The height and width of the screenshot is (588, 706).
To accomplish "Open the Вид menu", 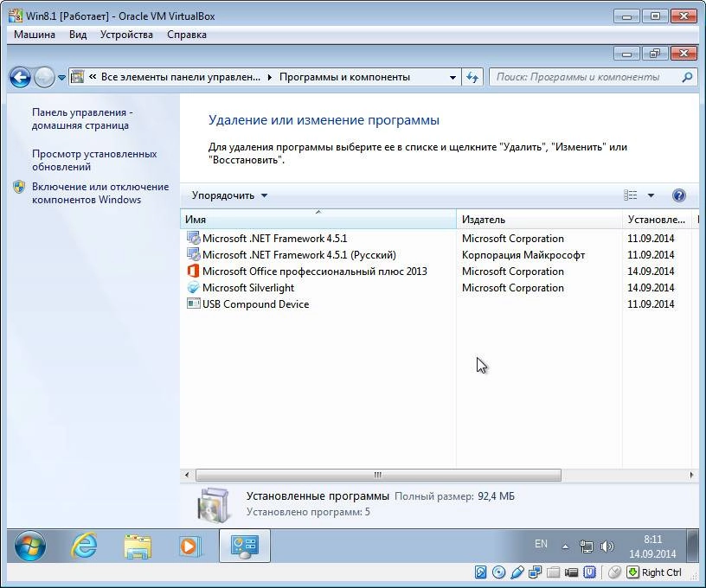I will [78, 35].
